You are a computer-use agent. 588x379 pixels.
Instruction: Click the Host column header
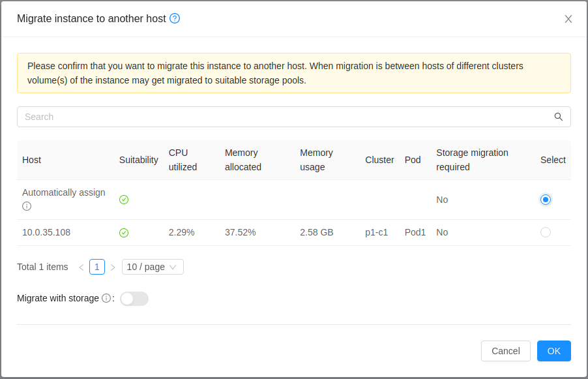click(31, 160)
